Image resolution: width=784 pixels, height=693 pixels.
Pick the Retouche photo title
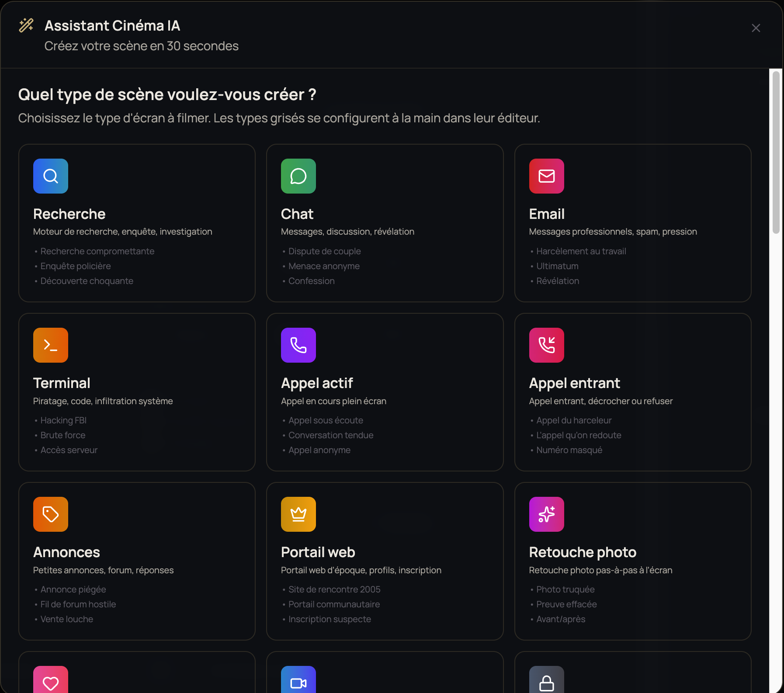(583, 552)
